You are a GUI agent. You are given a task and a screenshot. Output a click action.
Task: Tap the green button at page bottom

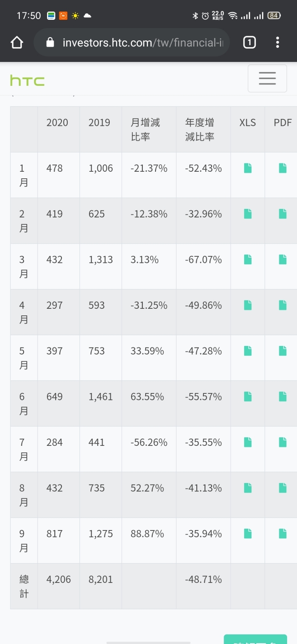255,639
